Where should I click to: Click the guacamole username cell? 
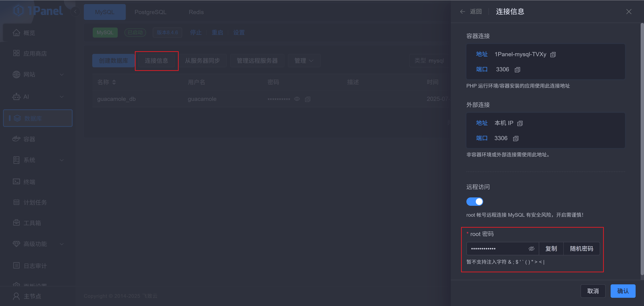pos(202,99)
